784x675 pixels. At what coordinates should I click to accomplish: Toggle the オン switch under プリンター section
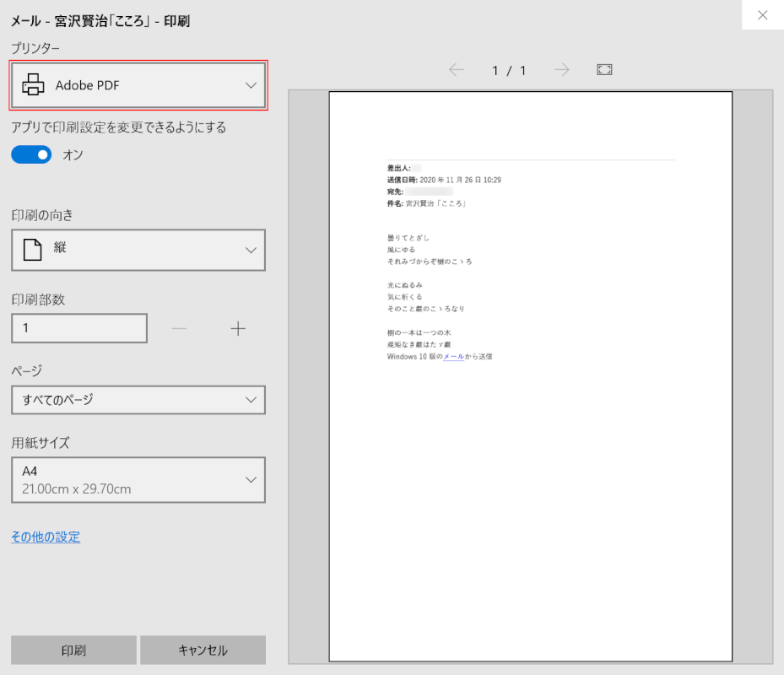click(31, 154)
